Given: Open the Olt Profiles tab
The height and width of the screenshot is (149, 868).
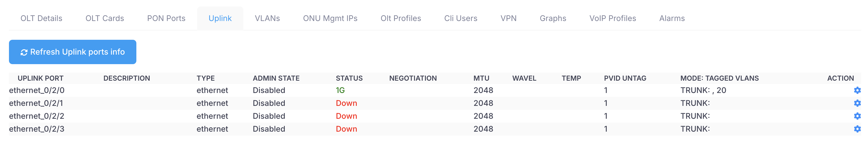Looking at the screenshot, I should tap(401, 18).
